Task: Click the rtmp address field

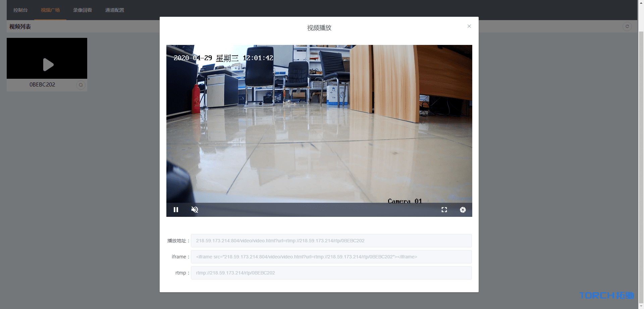Action: 331,272
